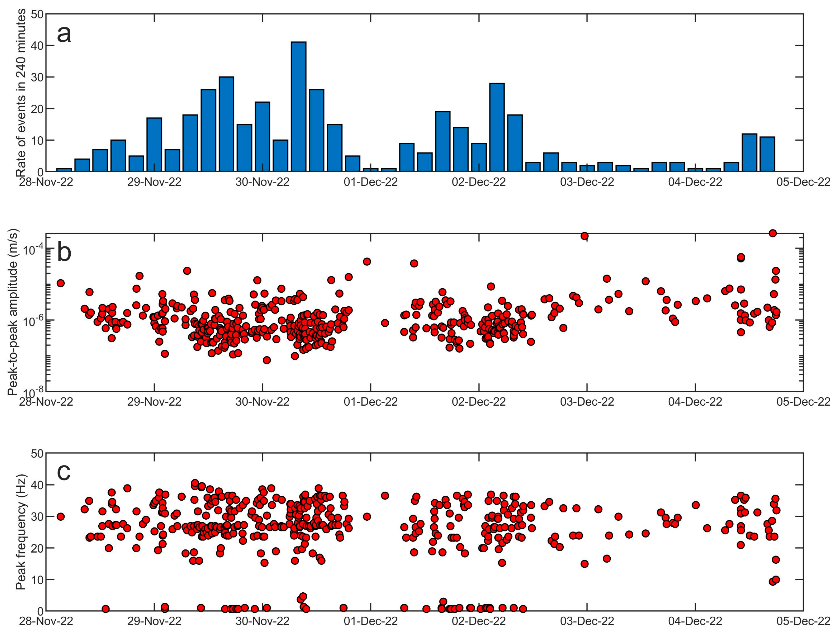Screen dimensions: 840x638
Task: Click the 'Peak-to-peak amplitude (m/s)' axis label
Action: [13, 312]
